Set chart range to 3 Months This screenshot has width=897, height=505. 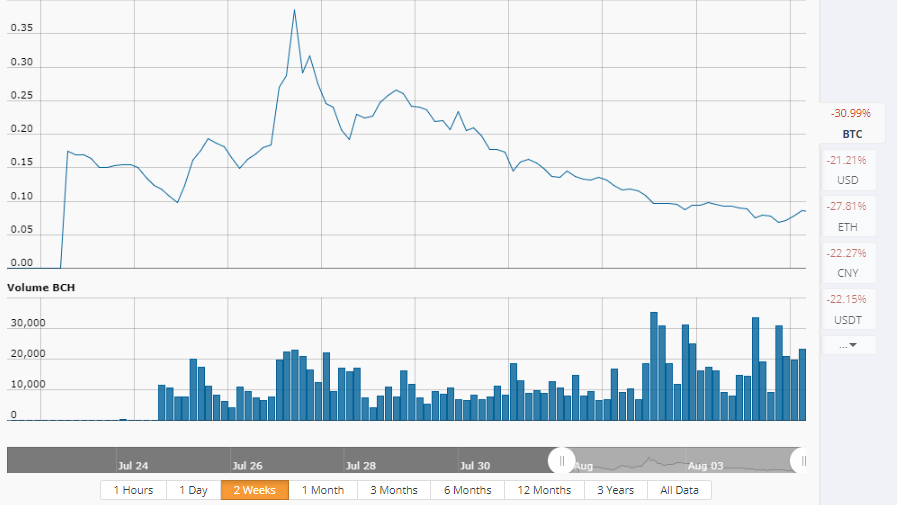coord(393,490)
